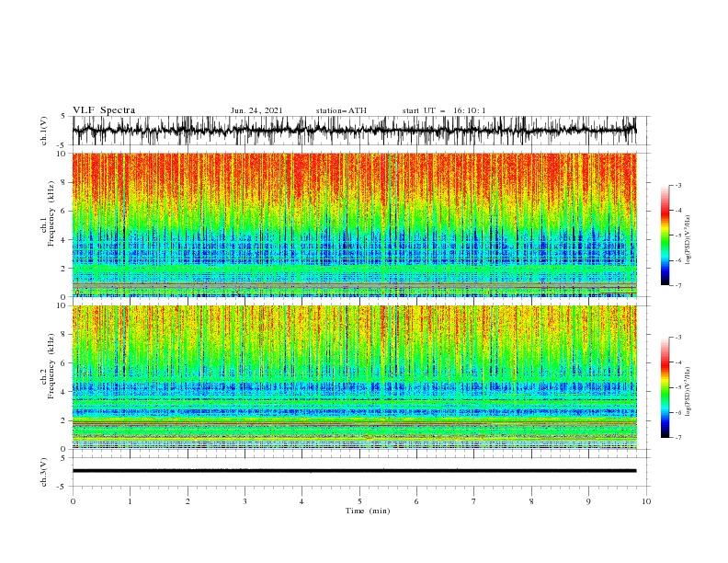Click the time axis tick label "2"

click(188, 501)
